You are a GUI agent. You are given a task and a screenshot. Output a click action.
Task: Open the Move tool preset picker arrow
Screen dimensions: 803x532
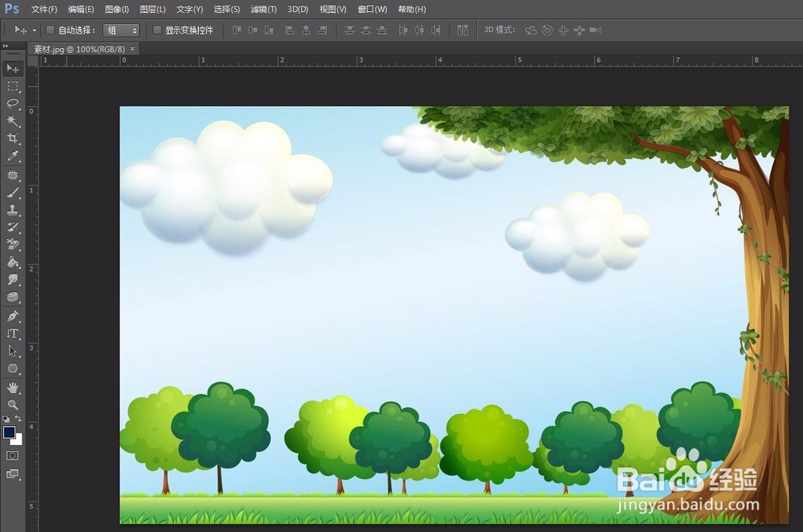click(35, 30)
